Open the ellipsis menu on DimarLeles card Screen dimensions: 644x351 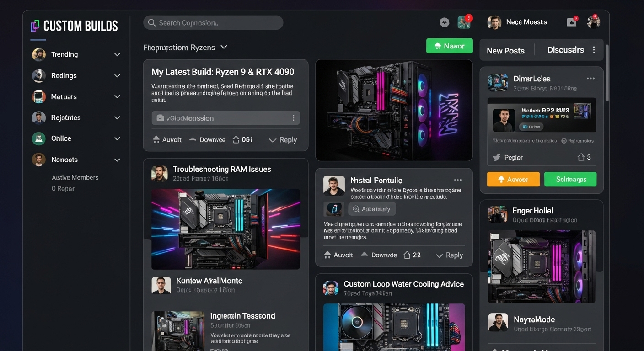[x=590, y=79]
